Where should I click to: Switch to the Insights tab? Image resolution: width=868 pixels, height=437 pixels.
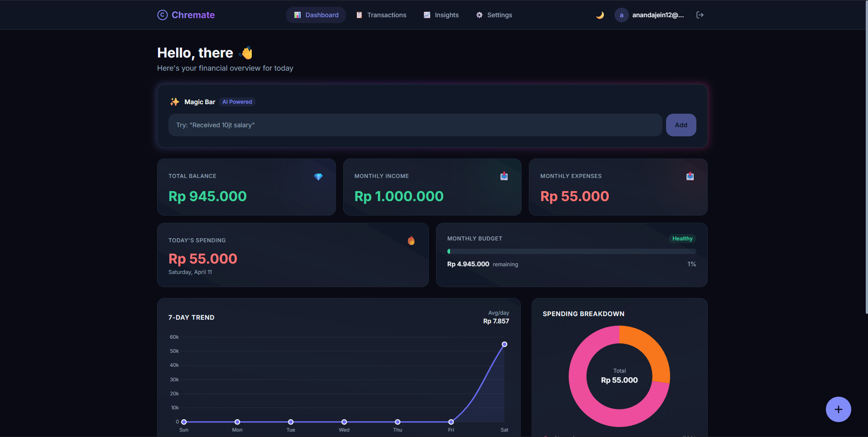[441, 15]
